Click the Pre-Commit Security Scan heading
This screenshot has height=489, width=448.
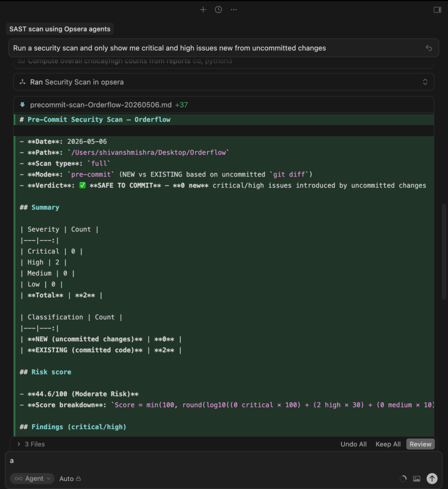click(x=95, y=119)
